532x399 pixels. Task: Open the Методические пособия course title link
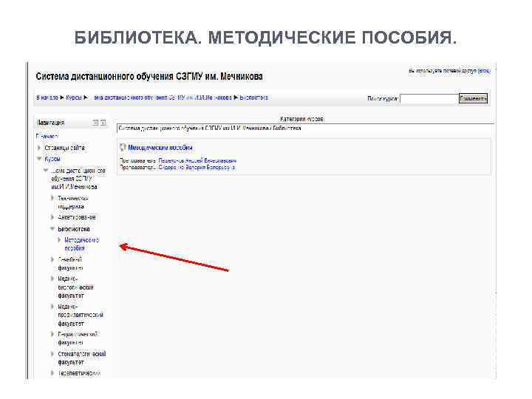pos(160,148)
